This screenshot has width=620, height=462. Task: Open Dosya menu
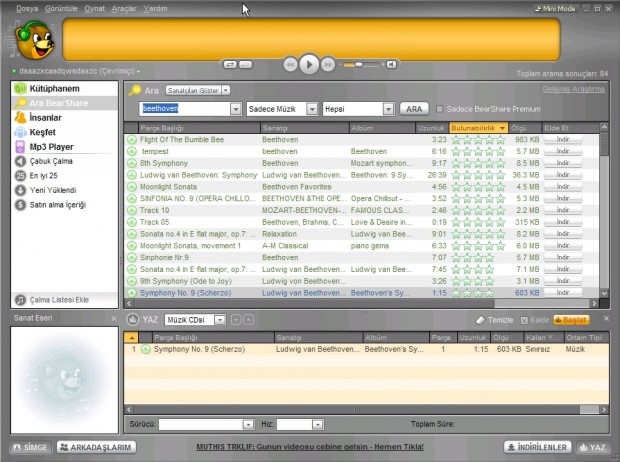pos(27,8)
